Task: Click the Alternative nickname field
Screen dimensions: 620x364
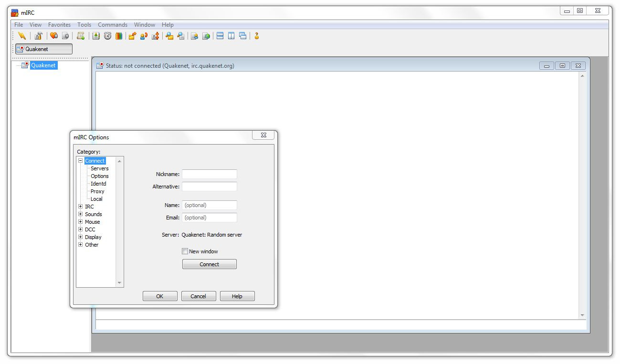Action: [x=210, y=187]
